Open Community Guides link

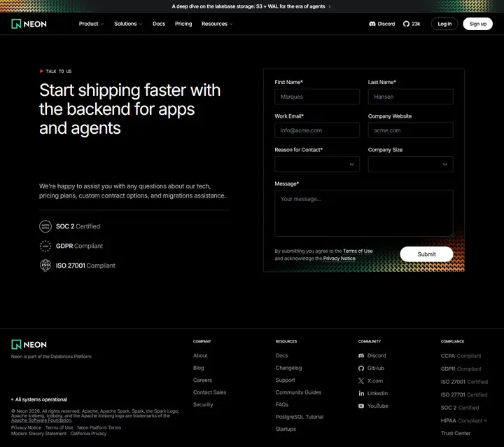click(x=298, y=392)
